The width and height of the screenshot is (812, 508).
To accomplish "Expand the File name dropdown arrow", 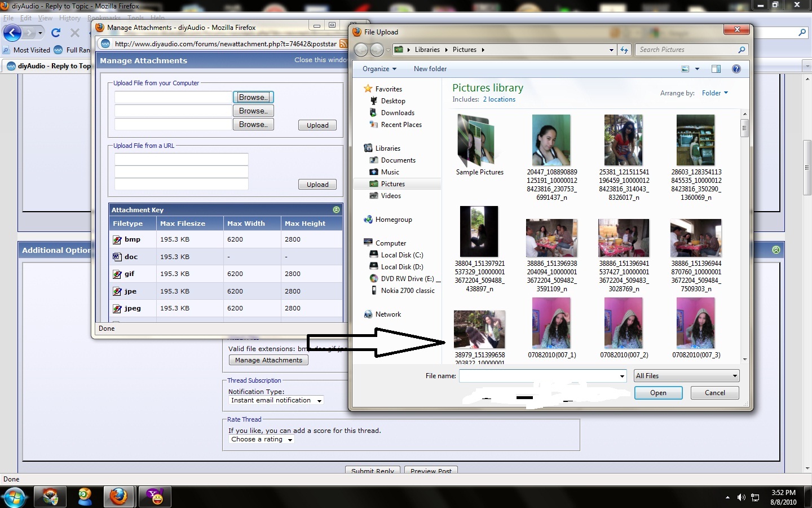I will (x=622, y=376).
